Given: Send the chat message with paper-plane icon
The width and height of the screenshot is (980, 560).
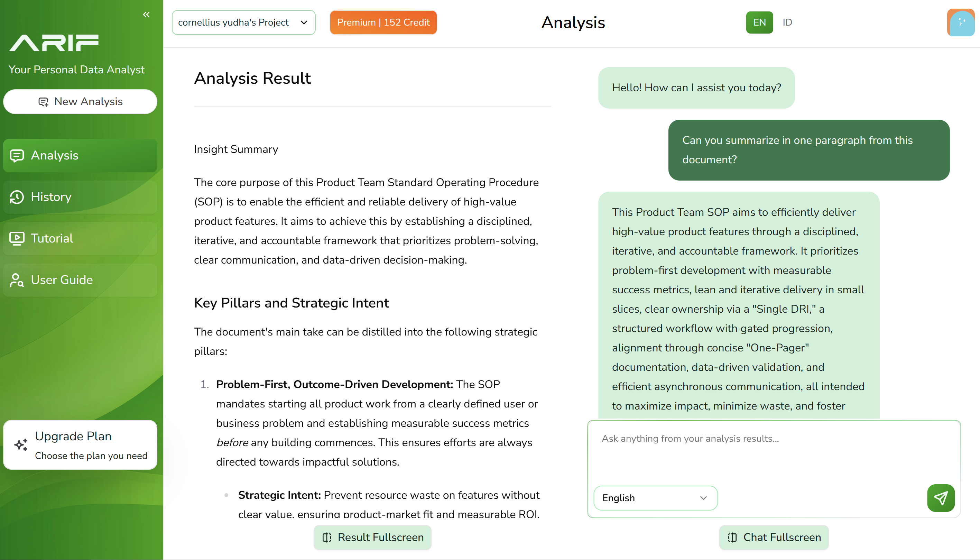Looking at the screenshot, I should coord(940,498).
